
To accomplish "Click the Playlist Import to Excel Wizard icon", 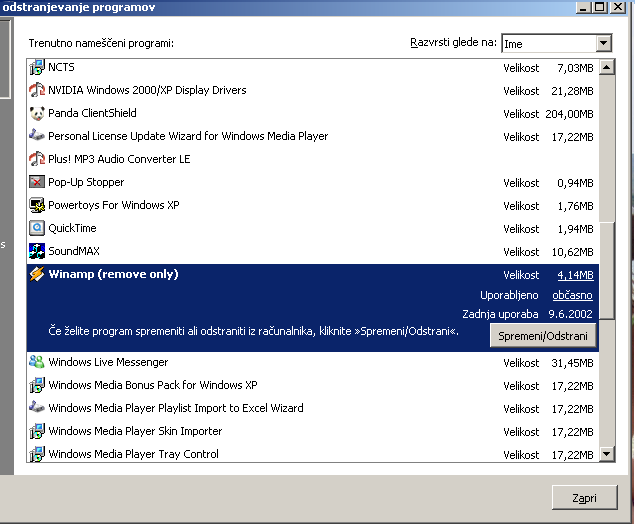I will (37, 407).
